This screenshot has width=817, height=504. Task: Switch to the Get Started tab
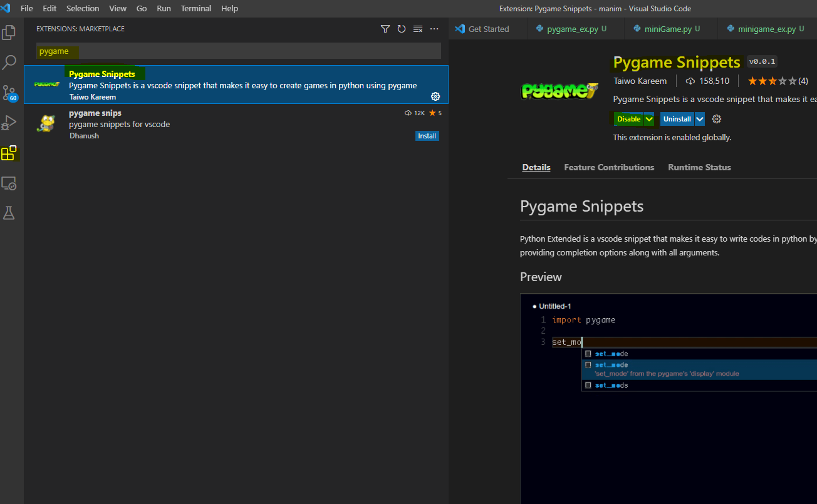coord(488,29)
